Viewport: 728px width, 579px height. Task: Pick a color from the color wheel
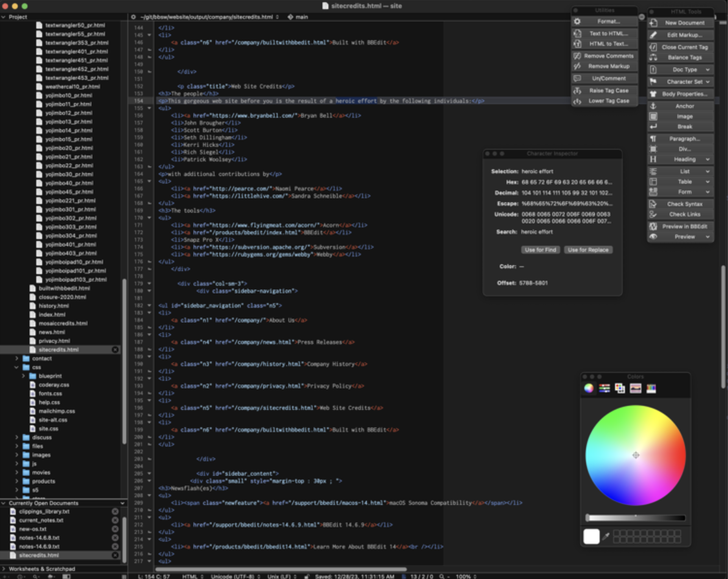point(636,455)
